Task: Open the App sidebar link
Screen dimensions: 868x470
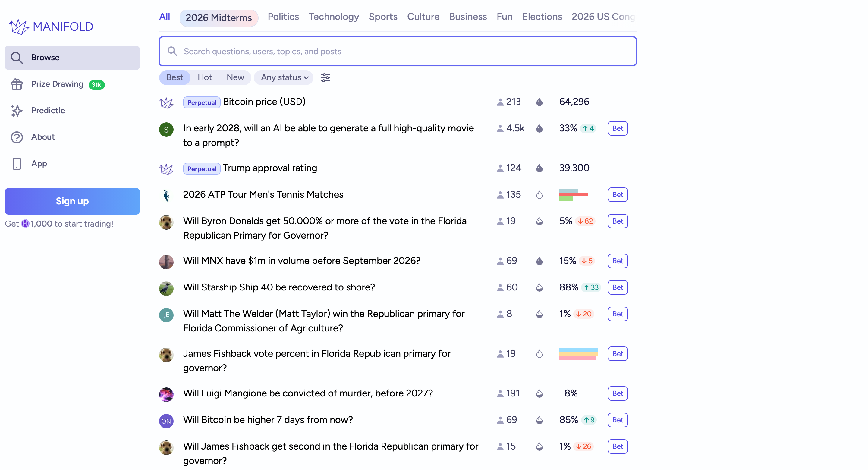Action: [x=72, y=164]
